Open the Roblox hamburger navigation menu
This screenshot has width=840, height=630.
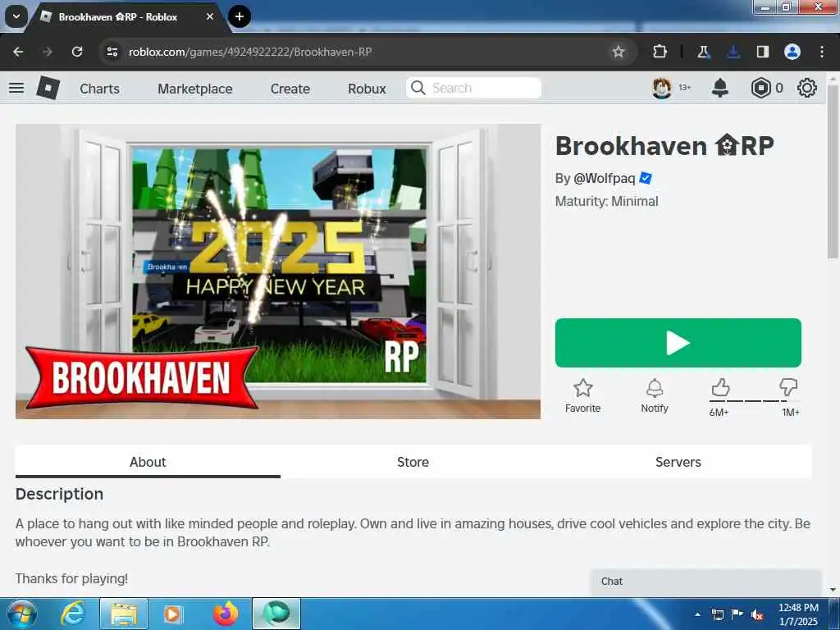pyautogui.click(x=16, y=88)
